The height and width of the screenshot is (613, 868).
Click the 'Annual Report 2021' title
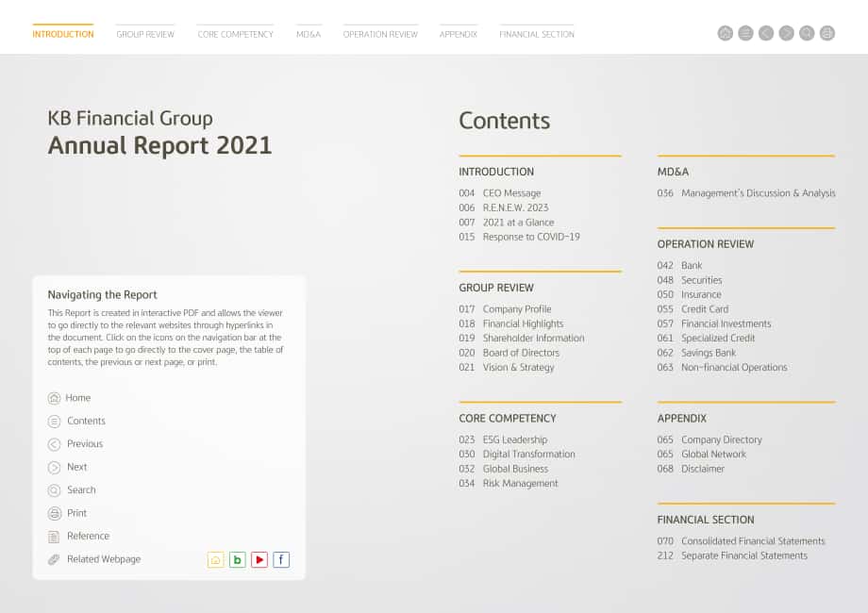pyautogui.click(x=160, y=146)
